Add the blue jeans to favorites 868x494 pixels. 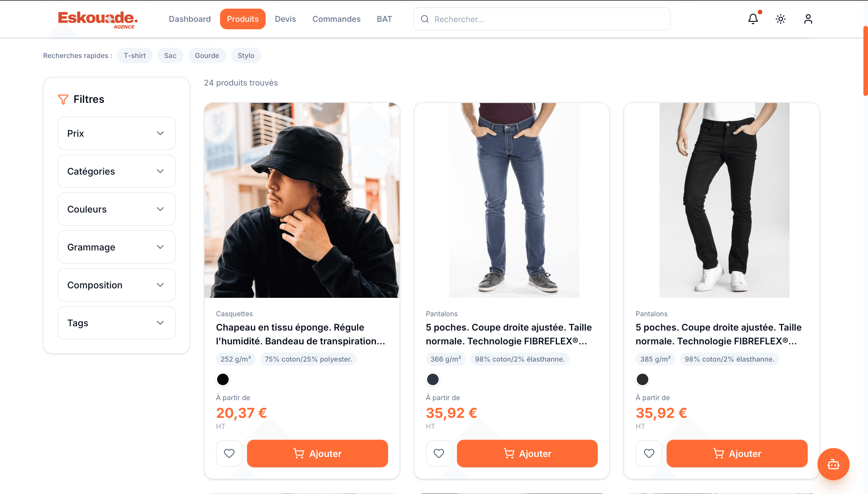click(439, 453)
